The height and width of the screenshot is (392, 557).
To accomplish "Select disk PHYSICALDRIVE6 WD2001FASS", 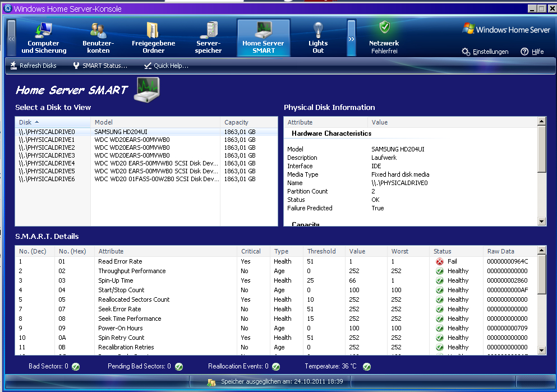I will point(146,179).
